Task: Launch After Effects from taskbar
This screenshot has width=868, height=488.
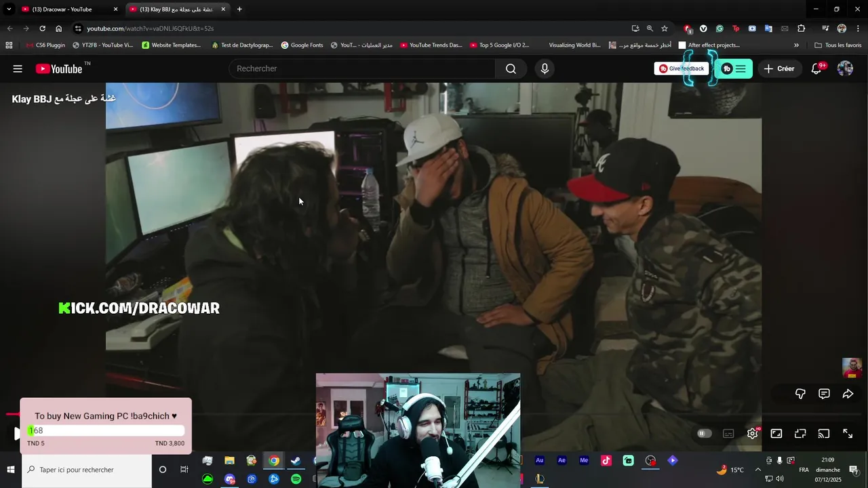Action: 561,460
